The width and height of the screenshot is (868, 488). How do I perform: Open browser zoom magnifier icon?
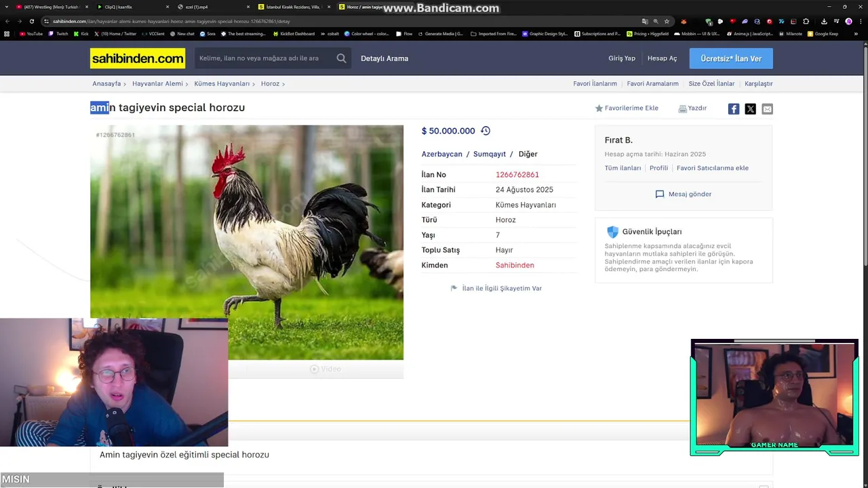tap(656, 21)
